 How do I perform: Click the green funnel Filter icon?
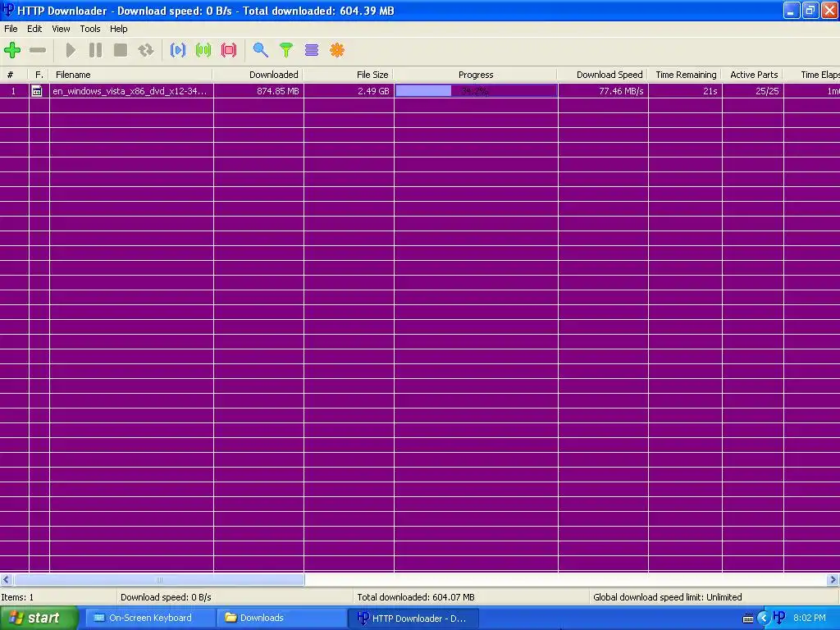click(x=286, y=50)
